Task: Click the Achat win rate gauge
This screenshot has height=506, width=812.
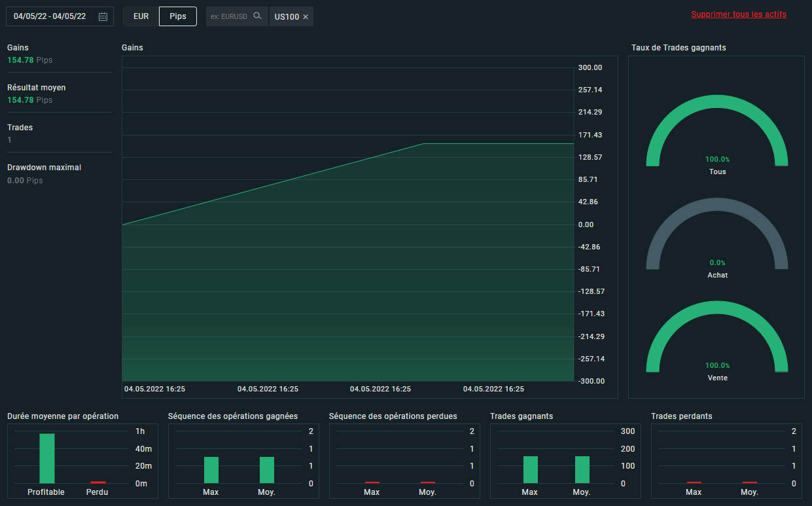Action: click(x=717, y=234)
